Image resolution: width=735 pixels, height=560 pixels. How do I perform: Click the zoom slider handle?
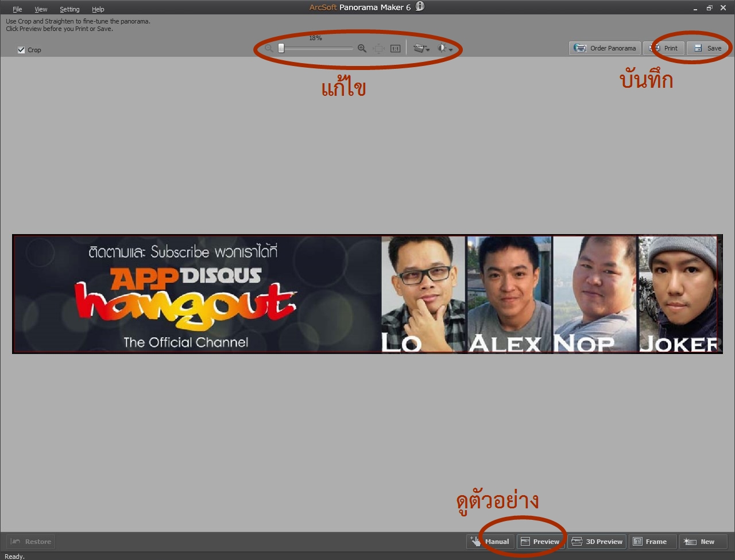pos(281,48)
